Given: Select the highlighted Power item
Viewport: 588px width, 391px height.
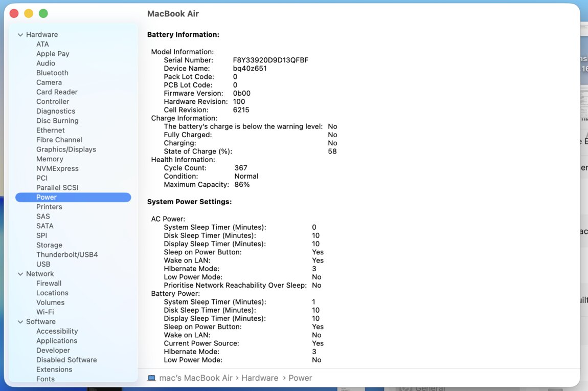Looking at the screenshot, I should tap(47, 197).
